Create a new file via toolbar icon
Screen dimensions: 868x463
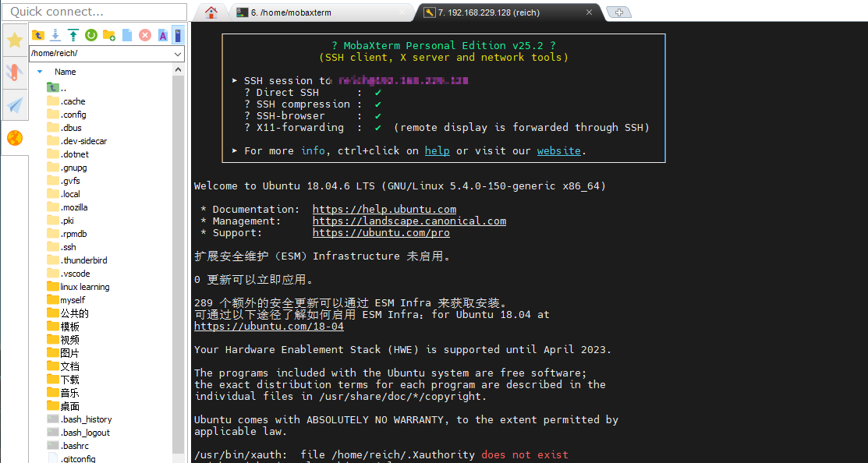click(x=127, y=35)
